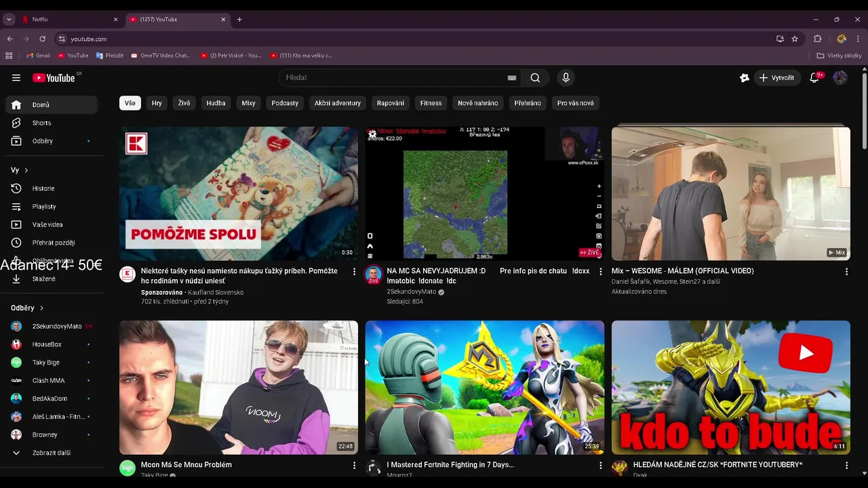
Task: Open the tab search dropdown arrow
Action: pos(9,20)
